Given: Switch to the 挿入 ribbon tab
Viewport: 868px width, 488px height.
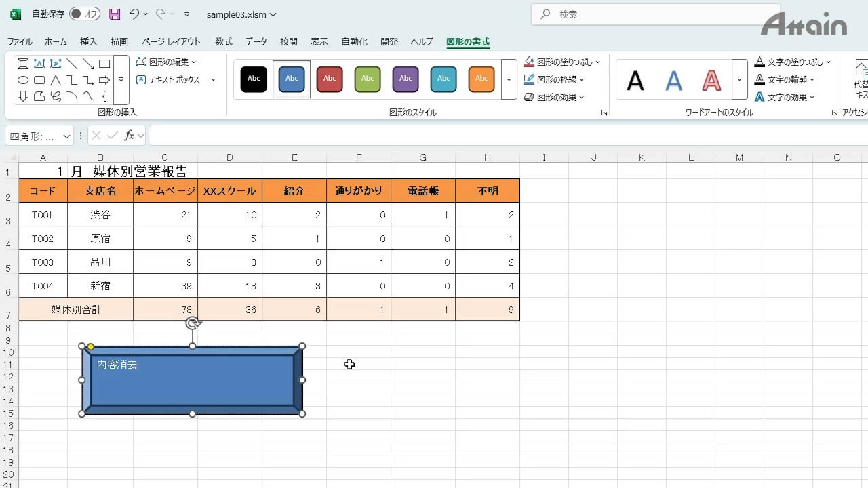Looking at the screenshot, I should click(x=89, y=41).
